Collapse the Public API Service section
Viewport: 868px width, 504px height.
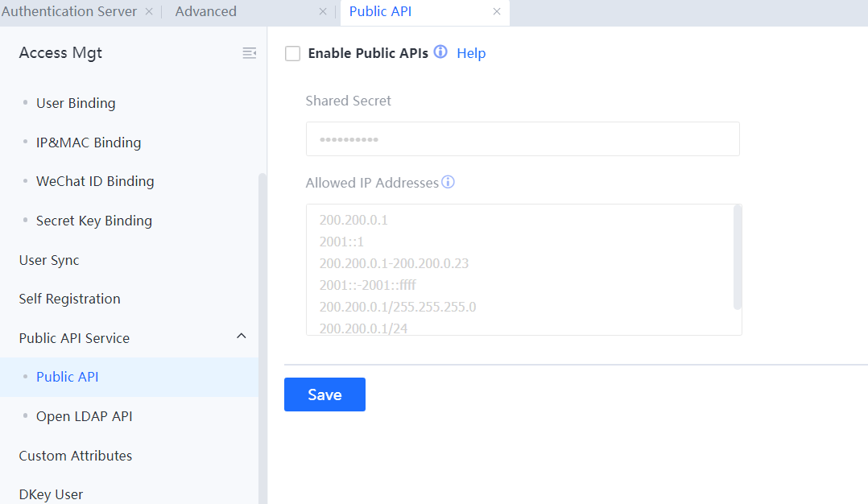[x=241, y=337]
